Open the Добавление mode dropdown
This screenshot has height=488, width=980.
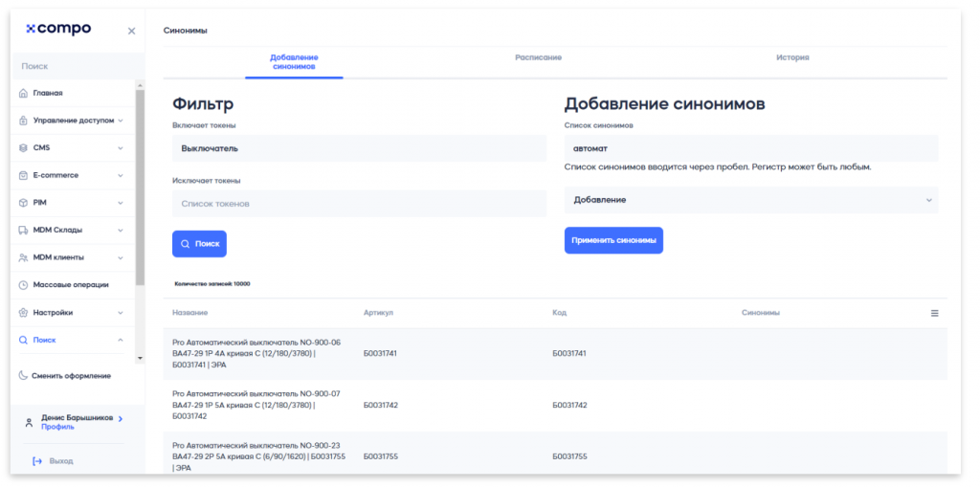[x=751, y=200]
